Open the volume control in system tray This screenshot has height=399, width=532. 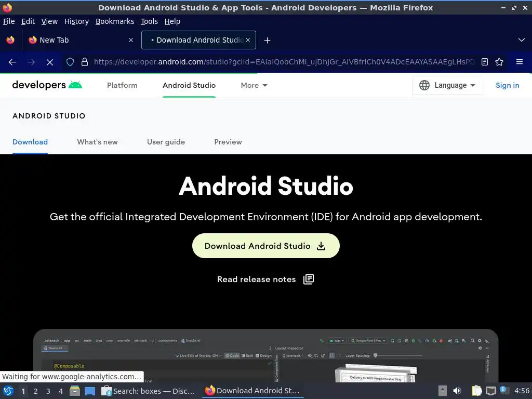[x=457, y=391]
